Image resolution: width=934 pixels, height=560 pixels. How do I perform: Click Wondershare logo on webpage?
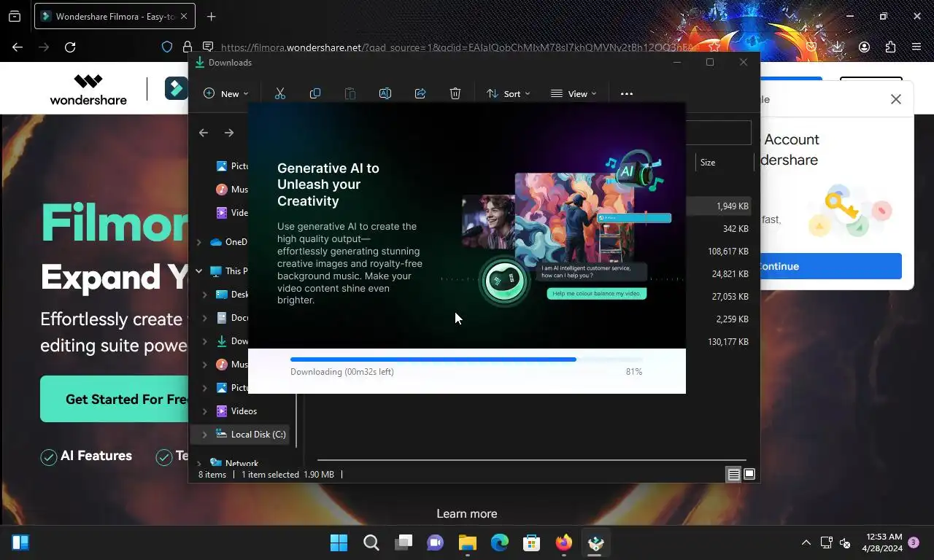click(88, 89)
